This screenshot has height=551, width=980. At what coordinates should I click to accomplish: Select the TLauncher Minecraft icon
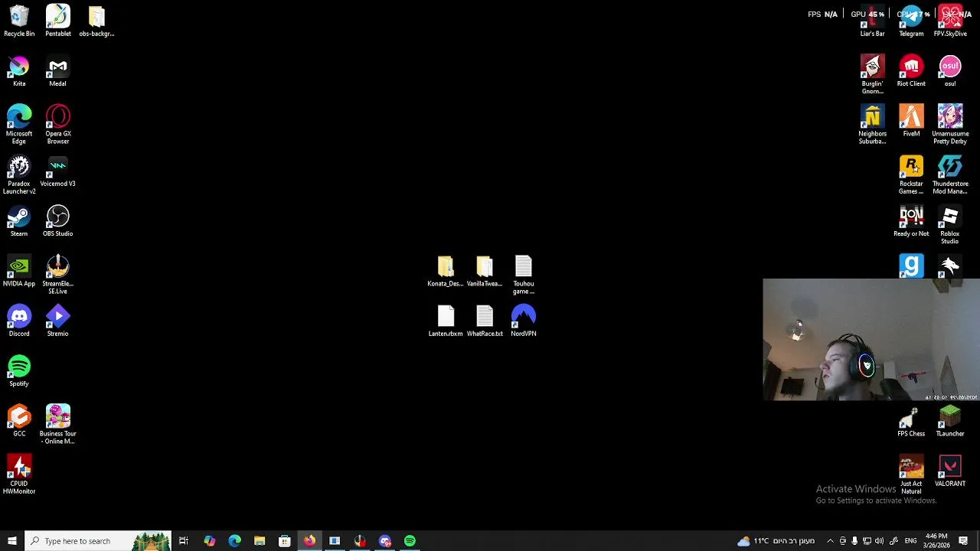[x=950, y=421]
